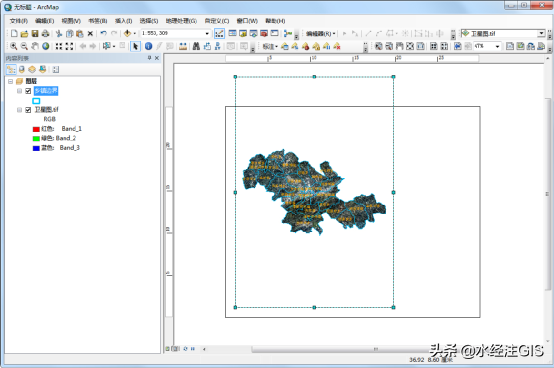Open the raster layer .tif dropdown
Screen dimensions: 554x368
541,34
